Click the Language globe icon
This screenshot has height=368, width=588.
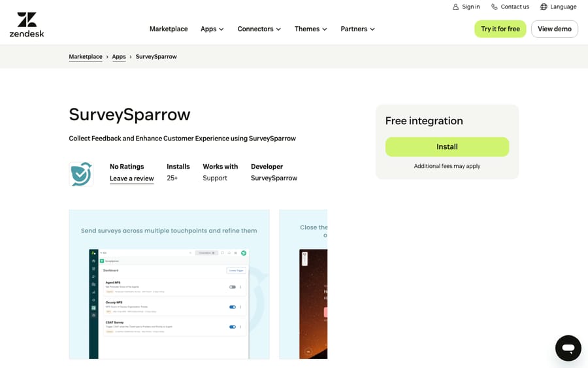tap(544, 7)
